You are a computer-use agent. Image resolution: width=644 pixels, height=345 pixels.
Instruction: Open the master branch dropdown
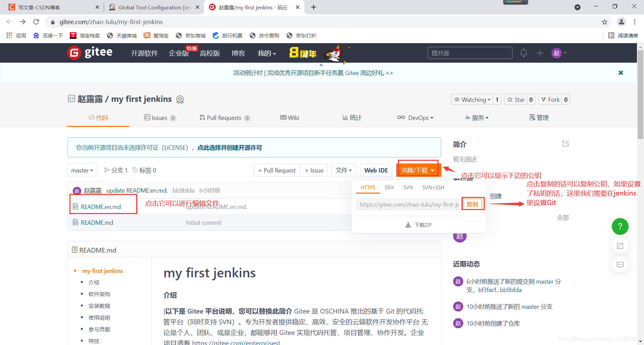82,170
